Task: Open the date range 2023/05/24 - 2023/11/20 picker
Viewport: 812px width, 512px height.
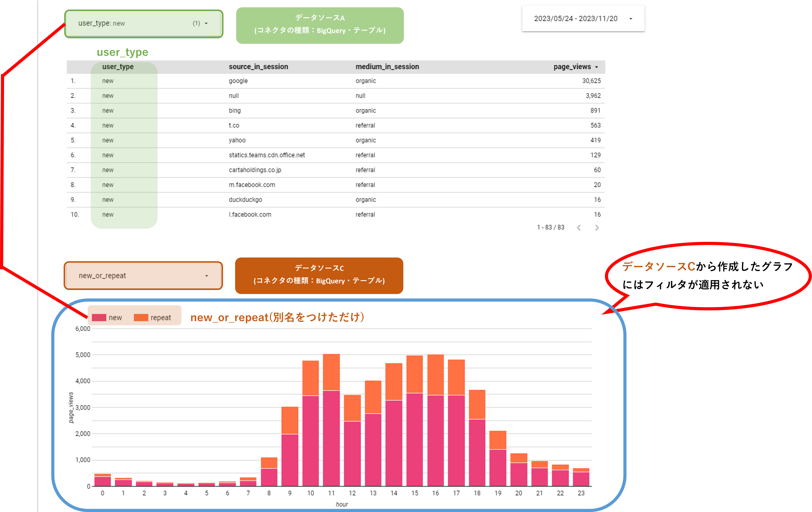Action: pos(583,18)
